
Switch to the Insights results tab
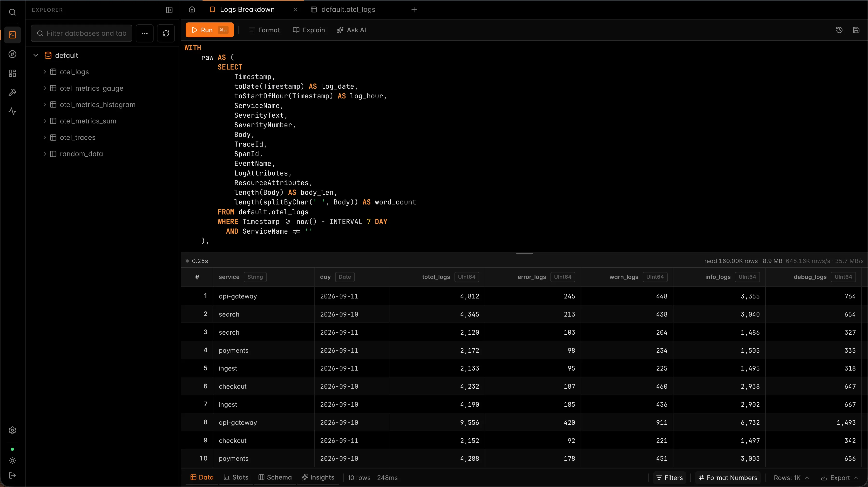coord(318,477)
